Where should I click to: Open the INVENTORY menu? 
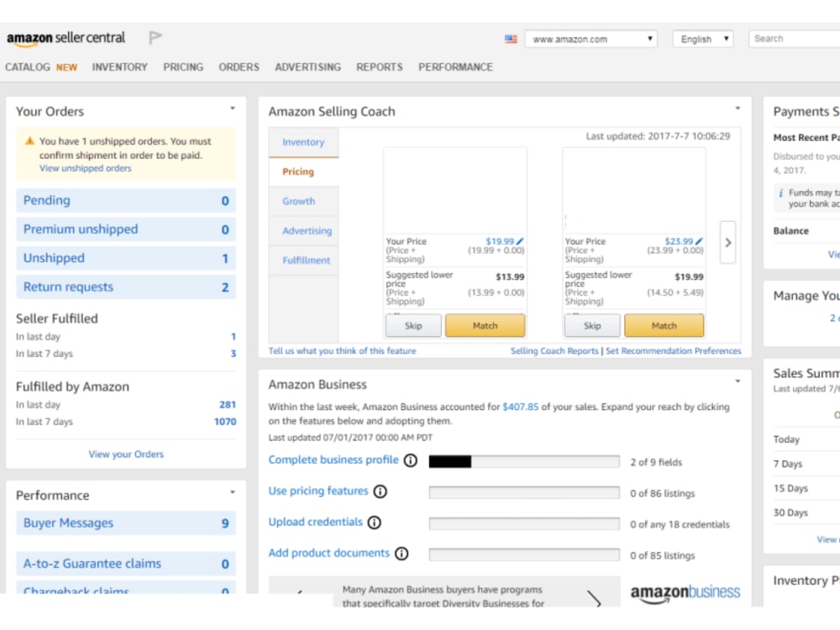(x=119, y=67)
